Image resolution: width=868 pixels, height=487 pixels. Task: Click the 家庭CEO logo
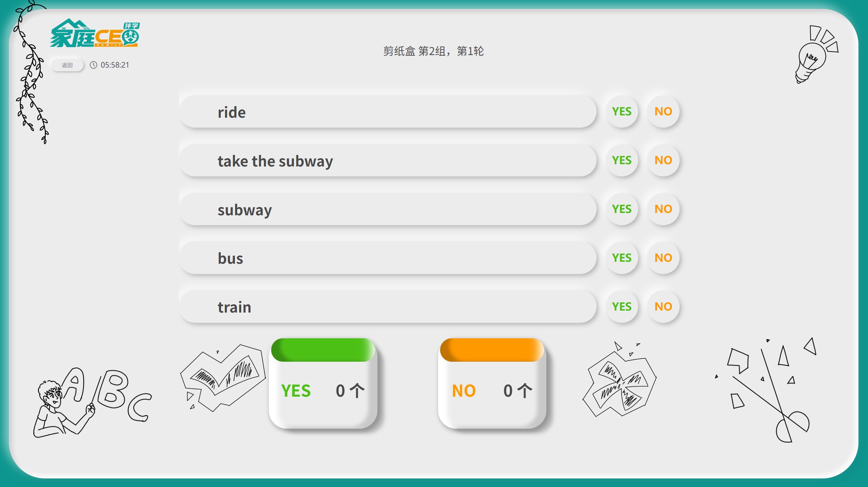tap(95, 33)
